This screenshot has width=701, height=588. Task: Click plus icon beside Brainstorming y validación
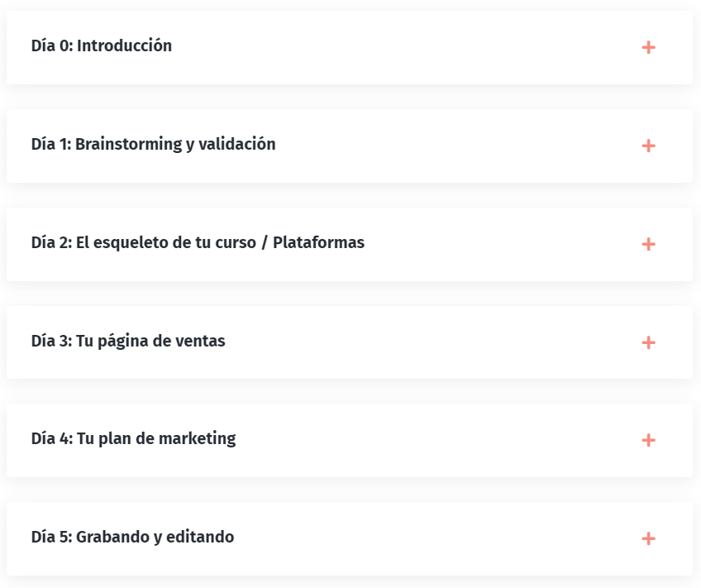648,146
